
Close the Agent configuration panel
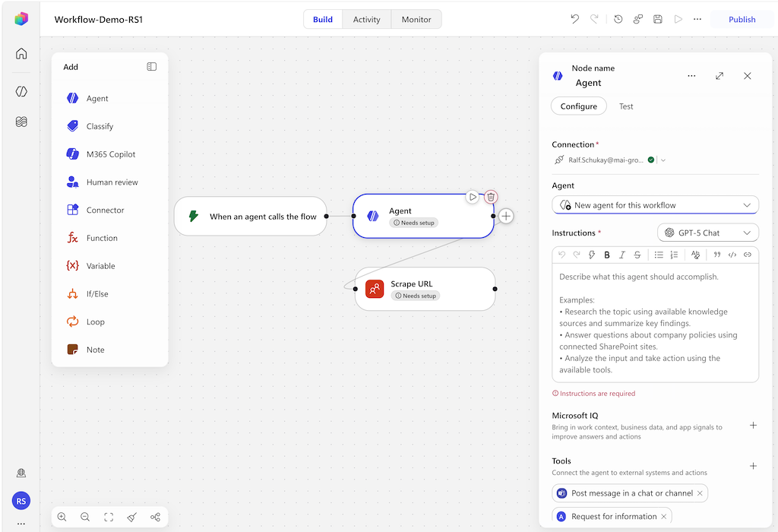click(x=748, y=76)
